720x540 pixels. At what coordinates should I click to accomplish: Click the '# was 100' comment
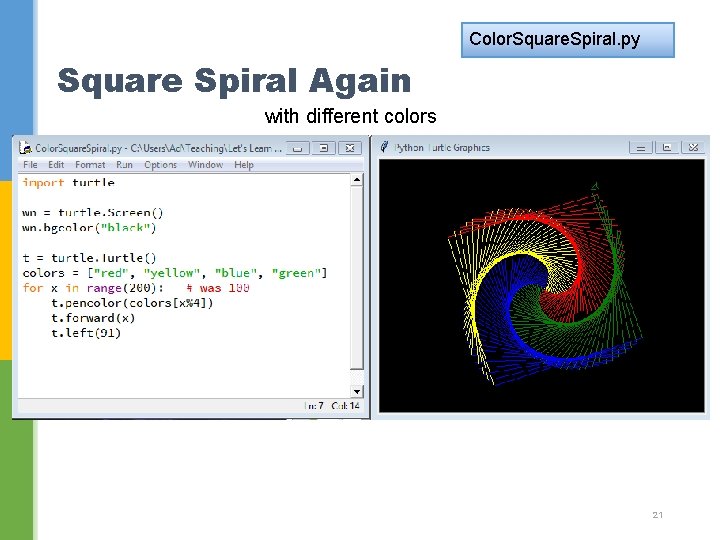tap(218, 288)
